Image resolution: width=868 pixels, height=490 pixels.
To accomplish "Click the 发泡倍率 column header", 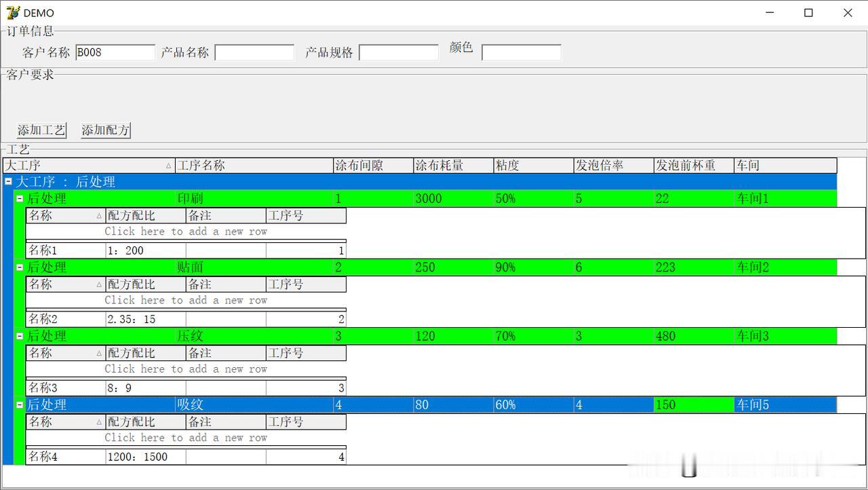I will (x=614, y=166).
